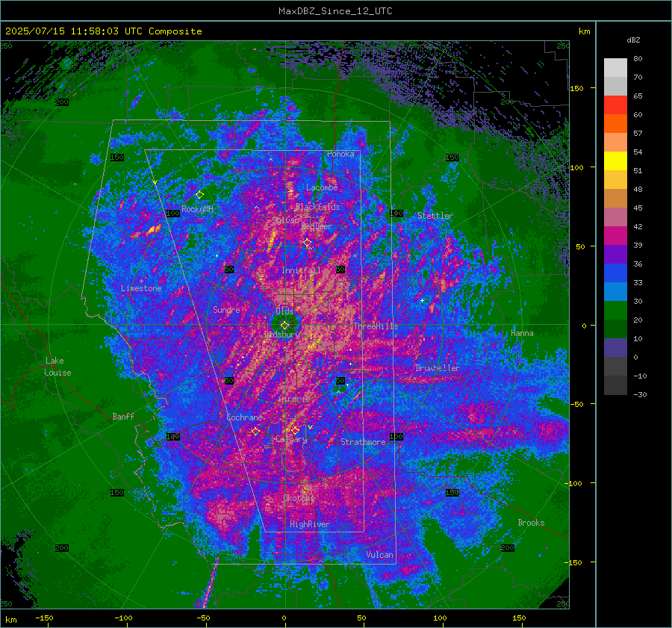The height and width of the screenshot is (628, 672).
Task: Pick the yellow 51-54 dBZ legend swatch
Action: click(x=615, y=161)
